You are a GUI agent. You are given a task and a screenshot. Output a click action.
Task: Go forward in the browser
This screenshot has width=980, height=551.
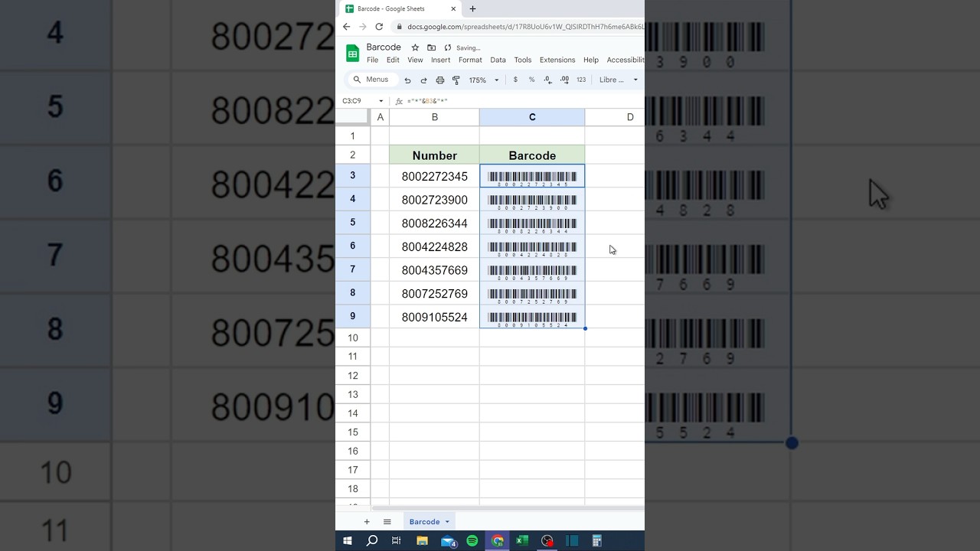point(363,27)
